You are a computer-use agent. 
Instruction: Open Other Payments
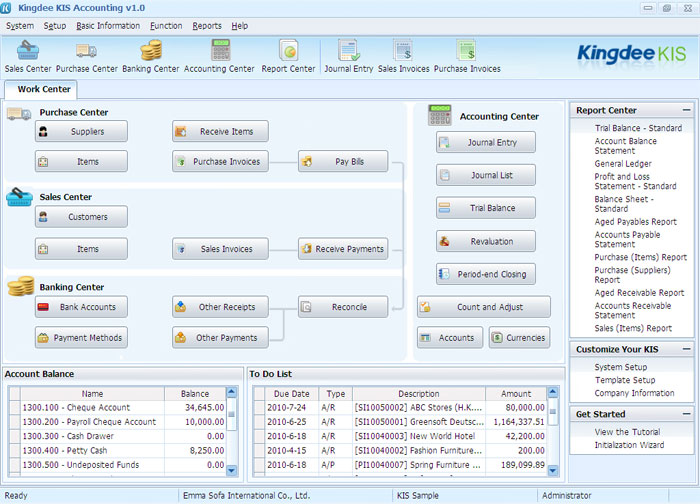click(x=220, y=337)
